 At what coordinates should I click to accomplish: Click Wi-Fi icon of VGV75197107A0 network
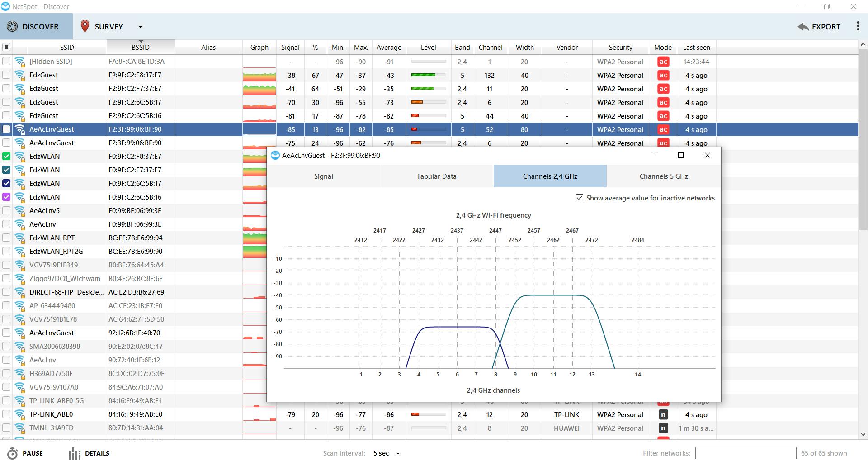coord(20,387)
